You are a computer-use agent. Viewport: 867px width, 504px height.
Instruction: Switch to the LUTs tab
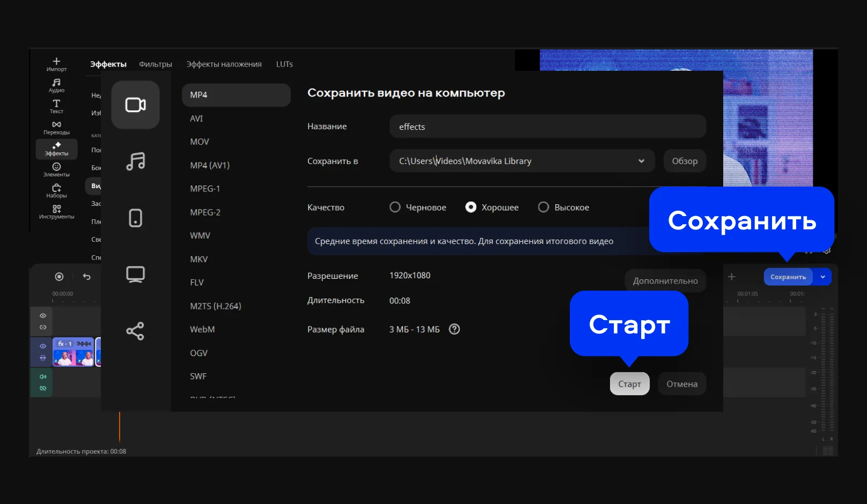click(284, 64)
